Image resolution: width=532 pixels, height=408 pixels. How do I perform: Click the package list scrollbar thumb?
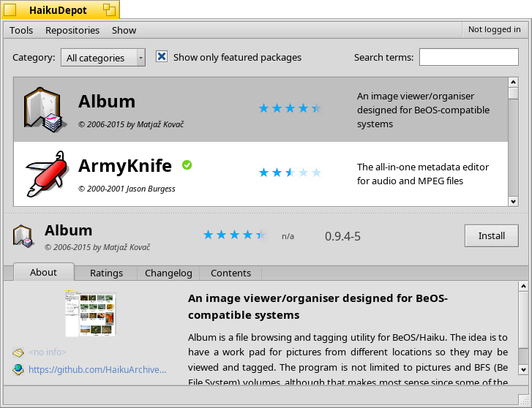click(x=513, y=94)
